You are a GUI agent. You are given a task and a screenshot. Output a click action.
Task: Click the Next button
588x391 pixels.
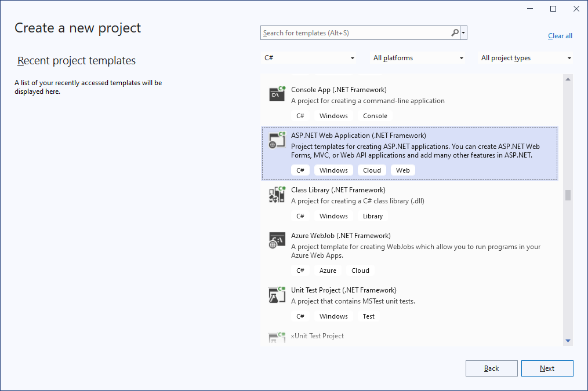coord(547,368)
